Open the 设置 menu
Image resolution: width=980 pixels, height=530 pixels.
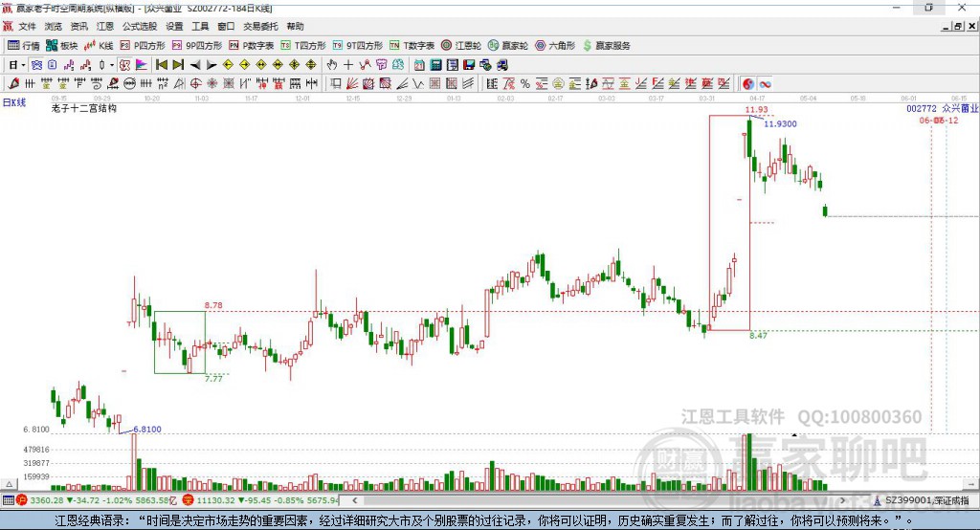[x=174, y=26]
